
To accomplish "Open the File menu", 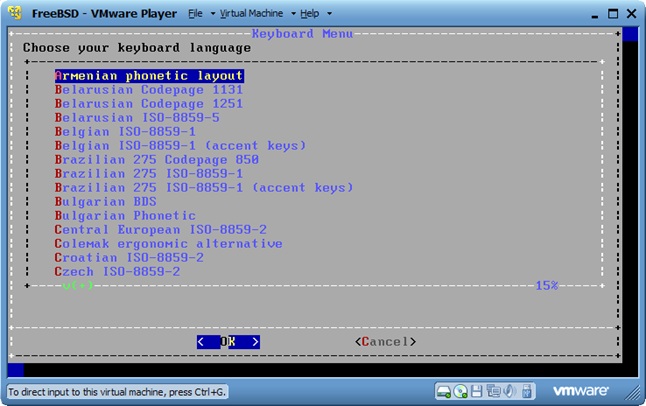I will (200, 15).
